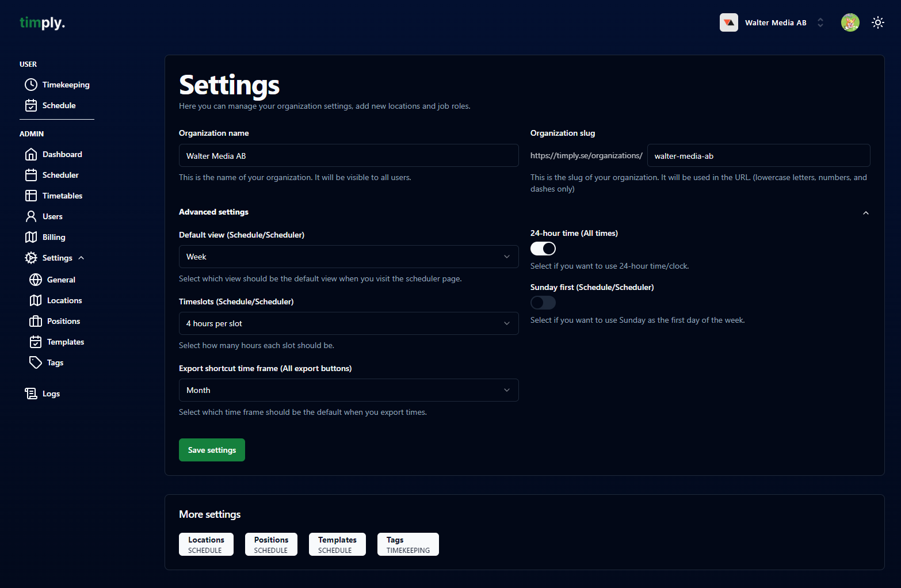
Task: Open Locations card under More settings
Action: (206, 544)
